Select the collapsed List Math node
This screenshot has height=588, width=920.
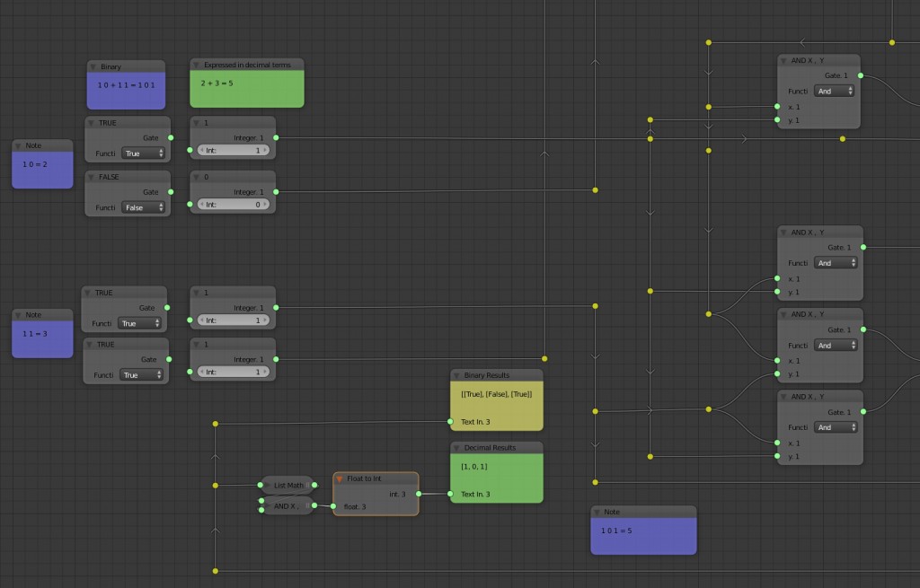point(287,485)
